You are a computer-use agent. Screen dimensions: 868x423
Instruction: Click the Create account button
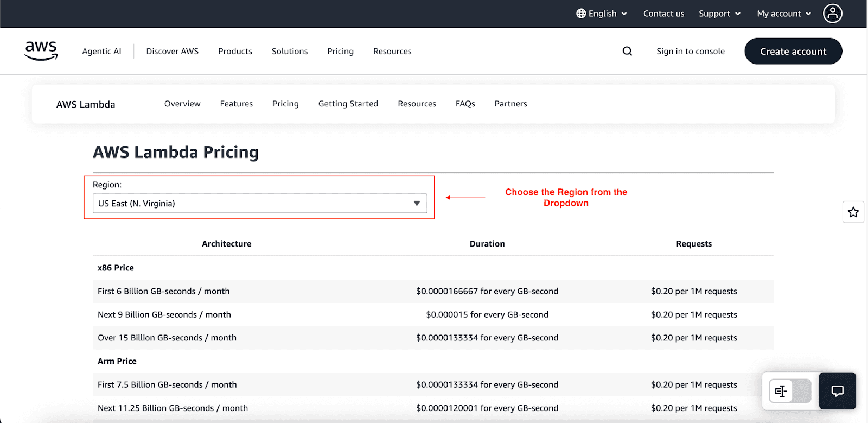793,51
